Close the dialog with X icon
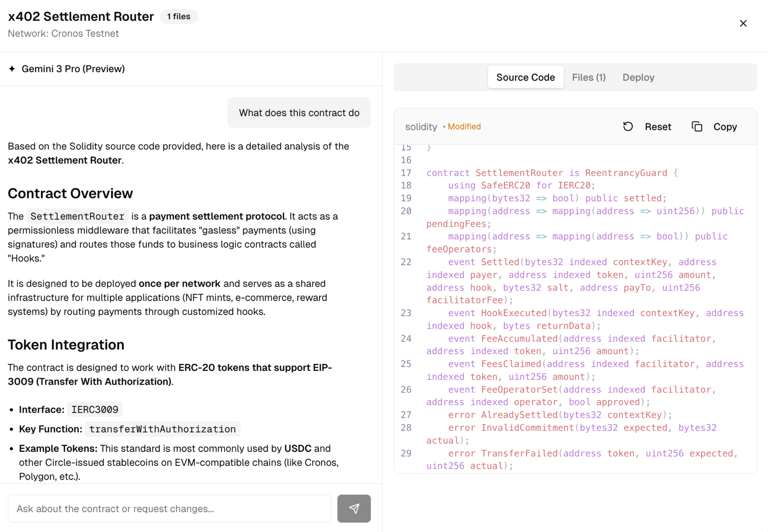 coord(743,23)
